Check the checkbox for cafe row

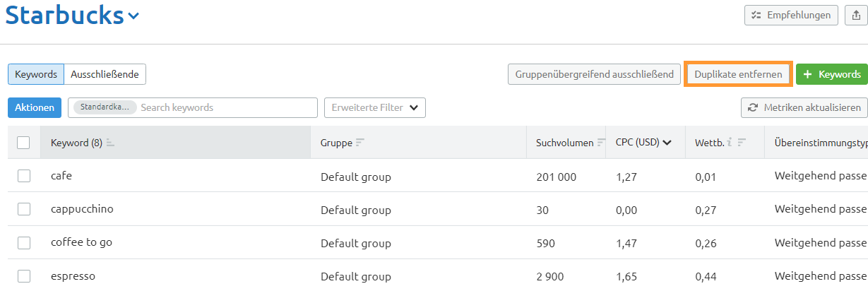tap(23, 176)
